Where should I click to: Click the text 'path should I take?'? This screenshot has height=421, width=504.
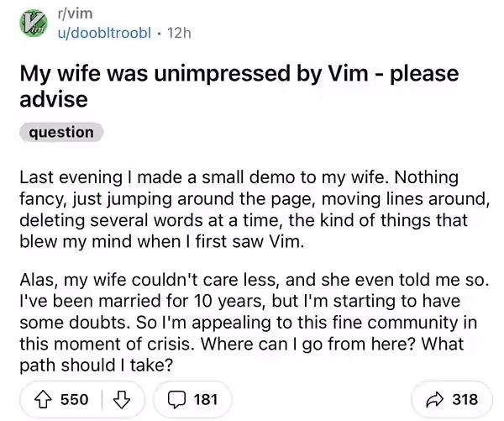click(x=97, y=365)
